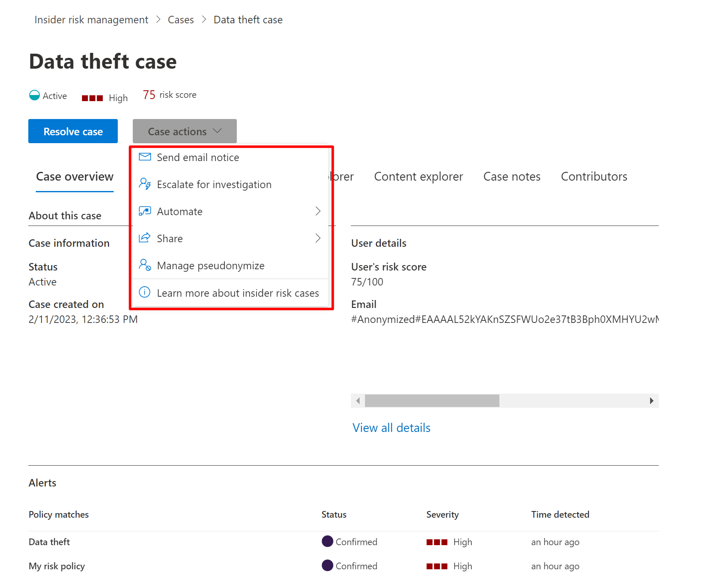This screenshot has width=720, height=588.
Task: Click the horizontal scrollbar thumb in User details
Action: pos(432,401)
